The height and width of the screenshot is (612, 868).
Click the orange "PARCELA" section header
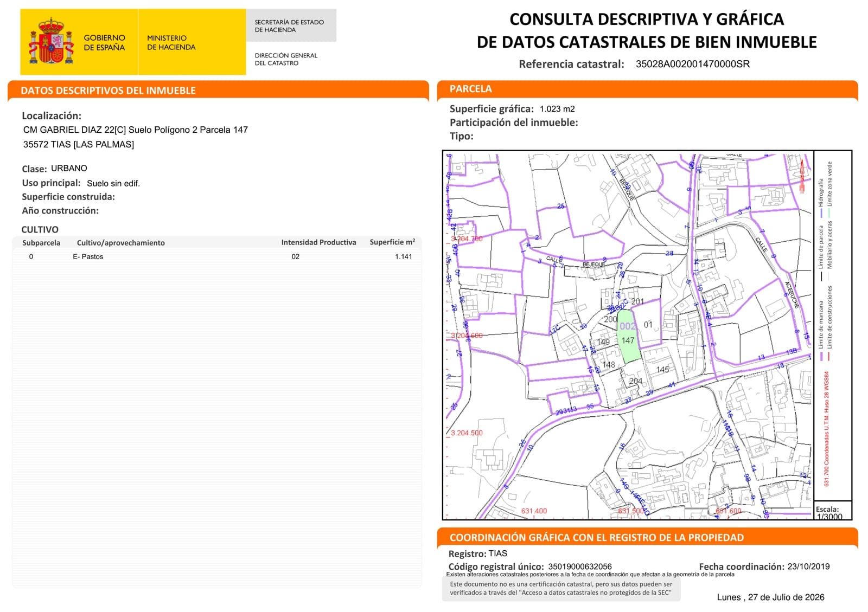tap(471, 89)
